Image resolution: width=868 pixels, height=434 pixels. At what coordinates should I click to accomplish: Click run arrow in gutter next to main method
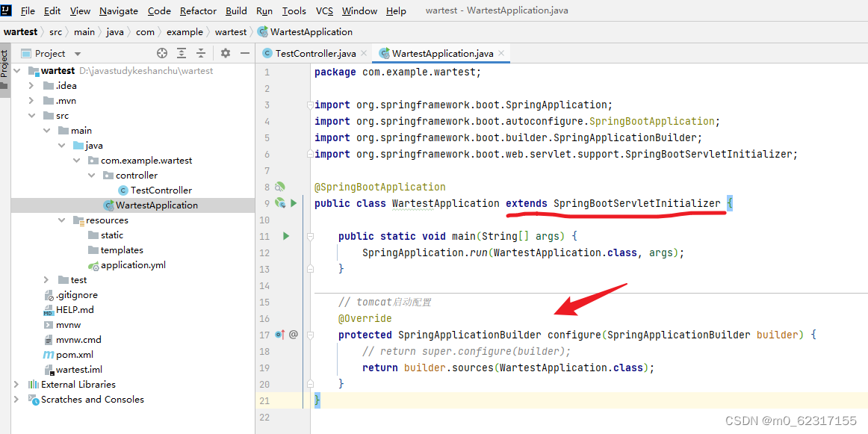coord(285,236)
